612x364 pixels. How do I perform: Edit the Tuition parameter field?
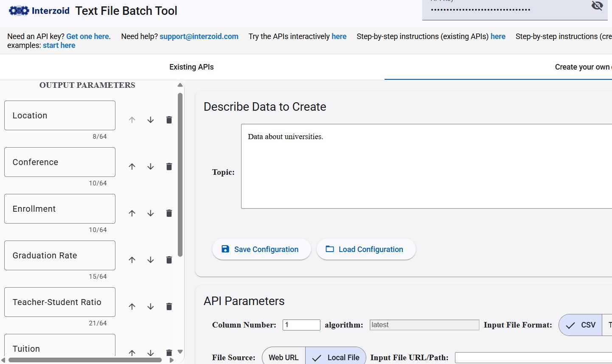point(60,346)
